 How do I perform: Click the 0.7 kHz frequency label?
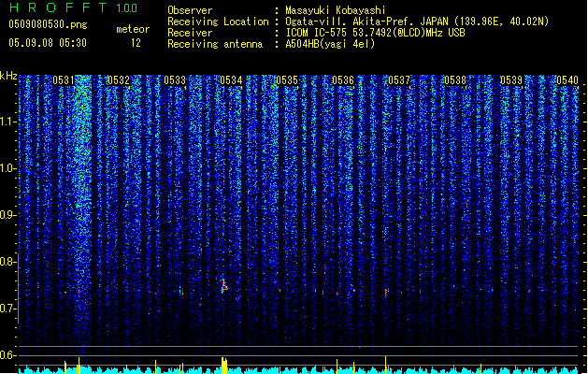(8, 309)
